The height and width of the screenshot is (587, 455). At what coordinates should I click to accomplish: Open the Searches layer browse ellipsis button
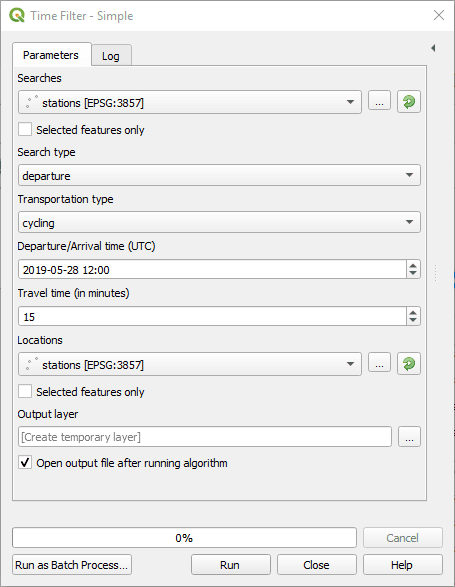(x=379, y=100)
